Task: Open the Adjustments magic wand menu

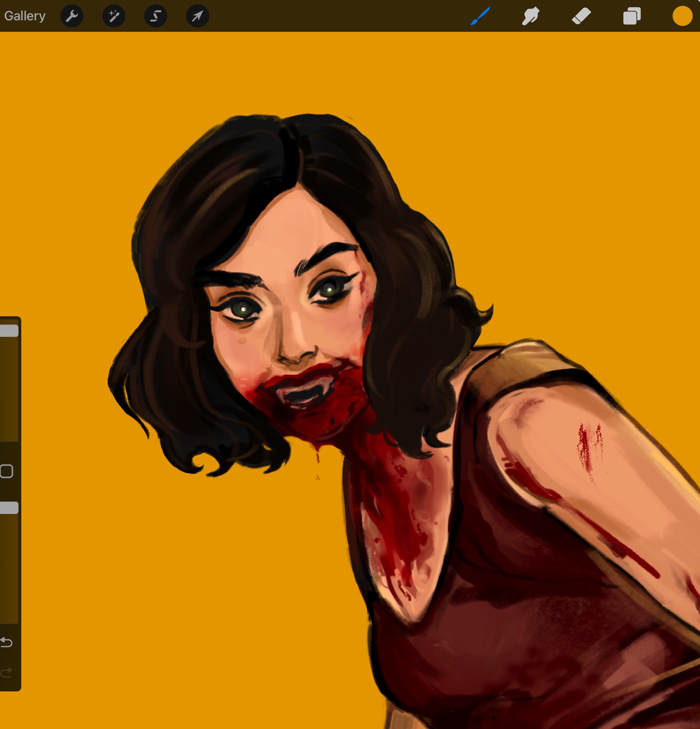Action: click(x=114, y=16)
